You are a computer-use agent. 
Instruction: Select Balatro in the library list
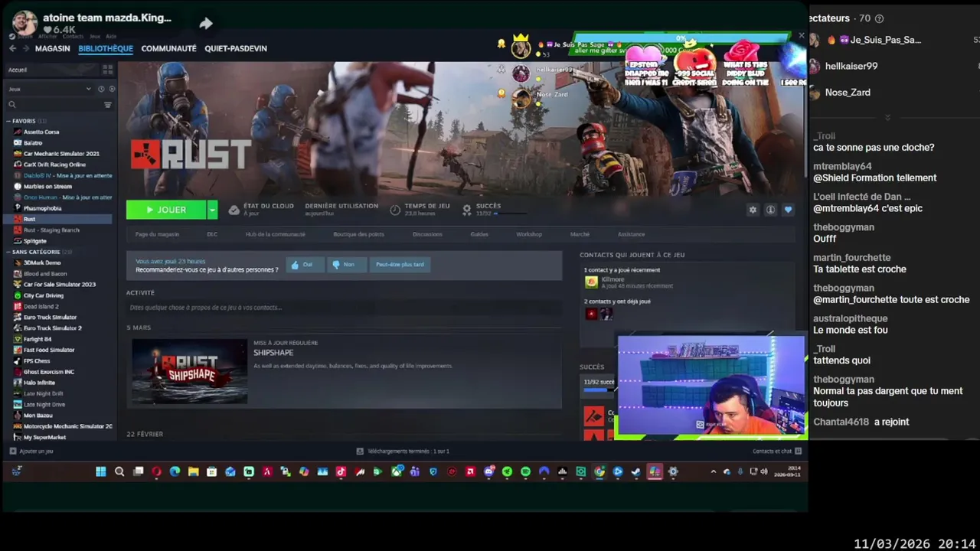(33, 142)
